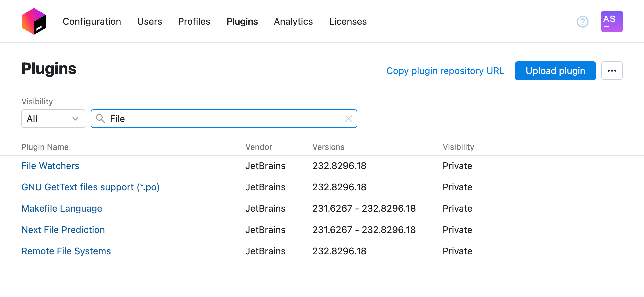The width and height of the screenshot is (644, 297).
Task: Open the Makefile Language plugin
Action: [x=62, y=209]
